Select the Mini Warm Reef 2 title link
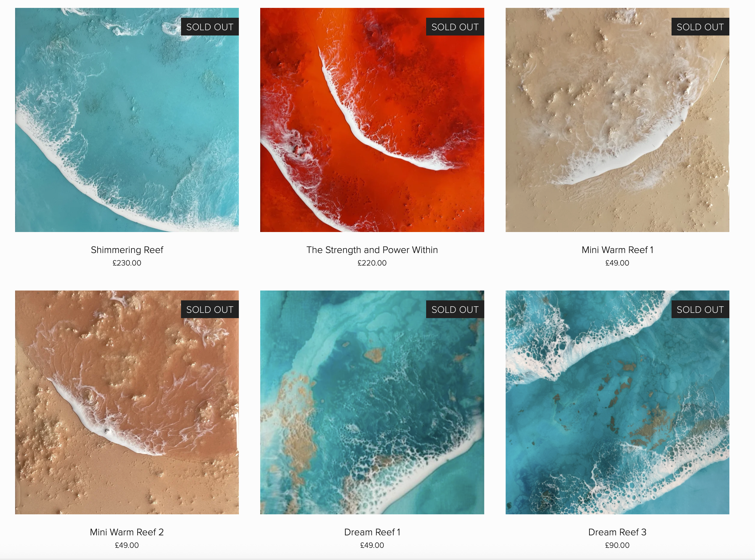Screen dimensions: 755x560 coord(127,532)
